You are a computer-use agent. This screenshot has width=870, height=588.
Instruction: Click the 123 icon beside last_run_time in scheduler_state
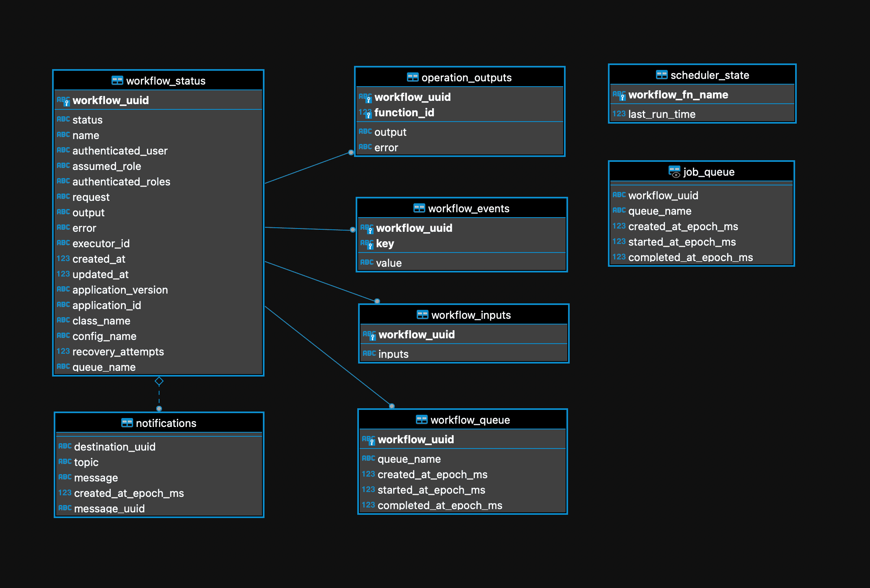tap(619, 113)
